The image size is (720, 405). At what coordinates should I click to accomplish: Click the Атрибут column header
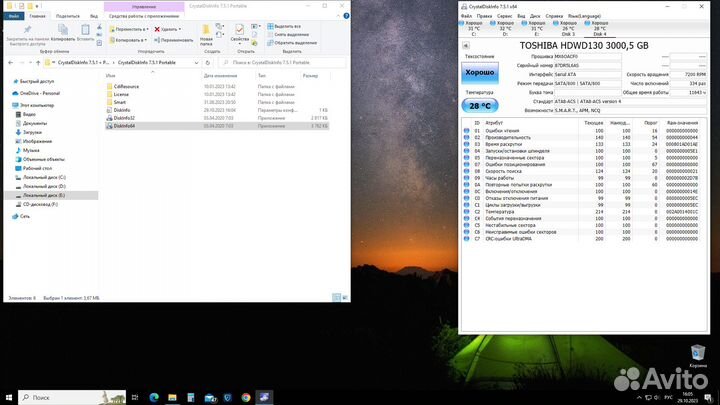(x=494, y=123)
